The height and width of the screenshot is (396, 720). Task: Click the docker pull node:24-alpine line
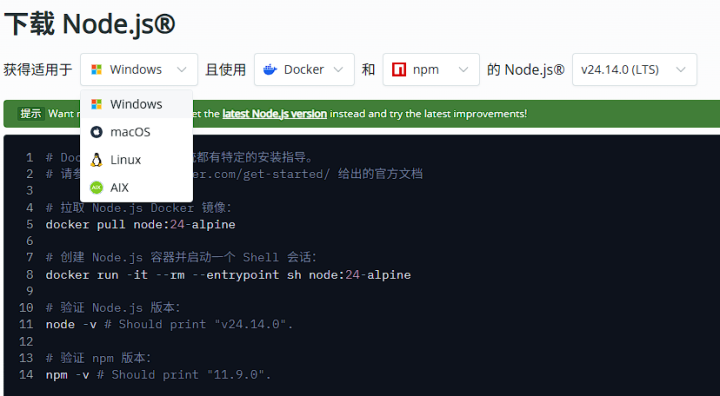tap(141, 225)
